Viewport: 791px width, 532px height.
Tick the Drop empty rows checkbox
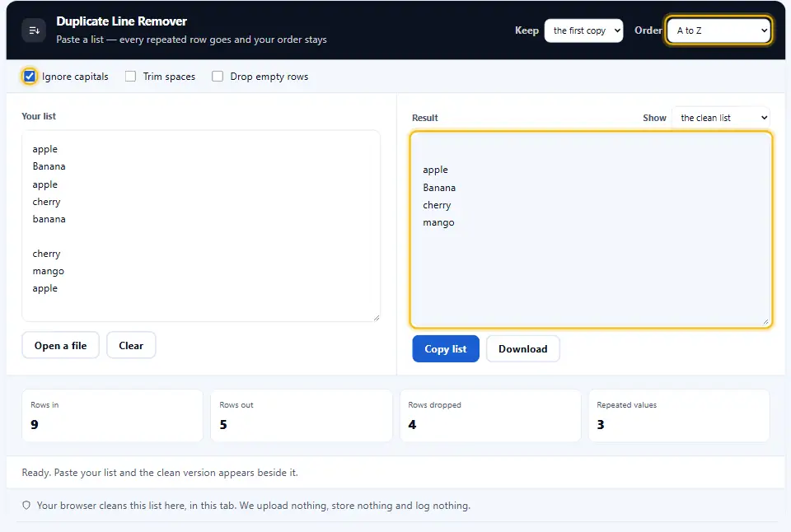[x=218, y=76]
